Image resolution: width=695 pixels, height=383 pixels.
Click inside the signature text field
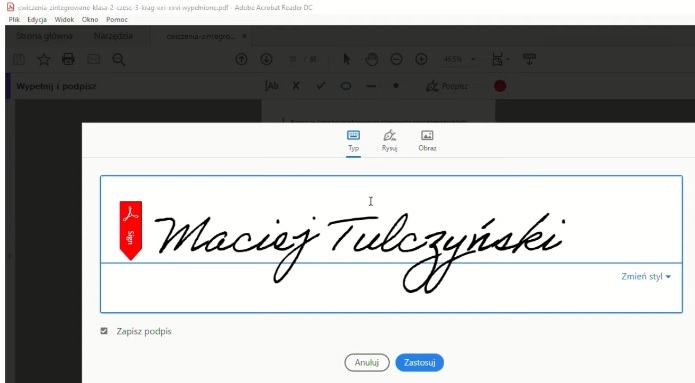coord(391,244)
